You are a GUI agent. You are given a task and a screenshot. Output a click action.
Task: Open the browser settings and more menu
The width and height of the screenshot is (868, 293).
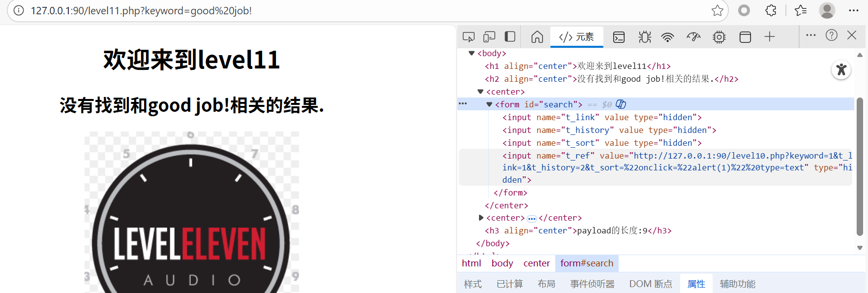click(x=854, y=10)
